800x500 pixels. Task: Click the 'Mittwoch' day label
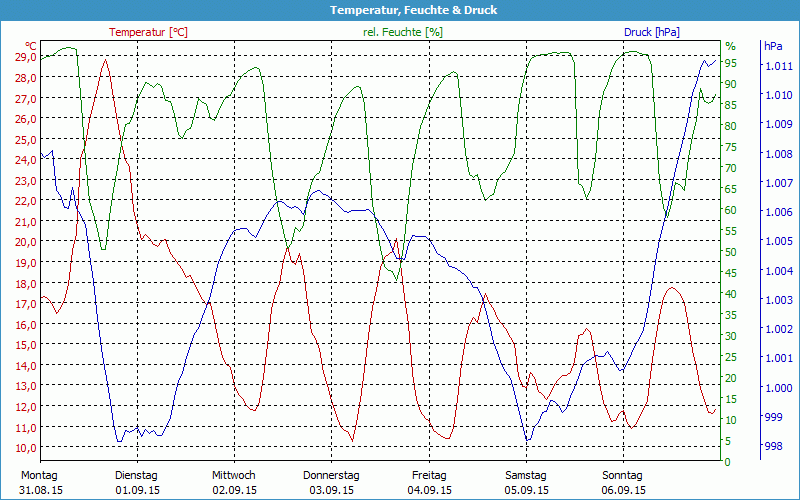(234, 476)
